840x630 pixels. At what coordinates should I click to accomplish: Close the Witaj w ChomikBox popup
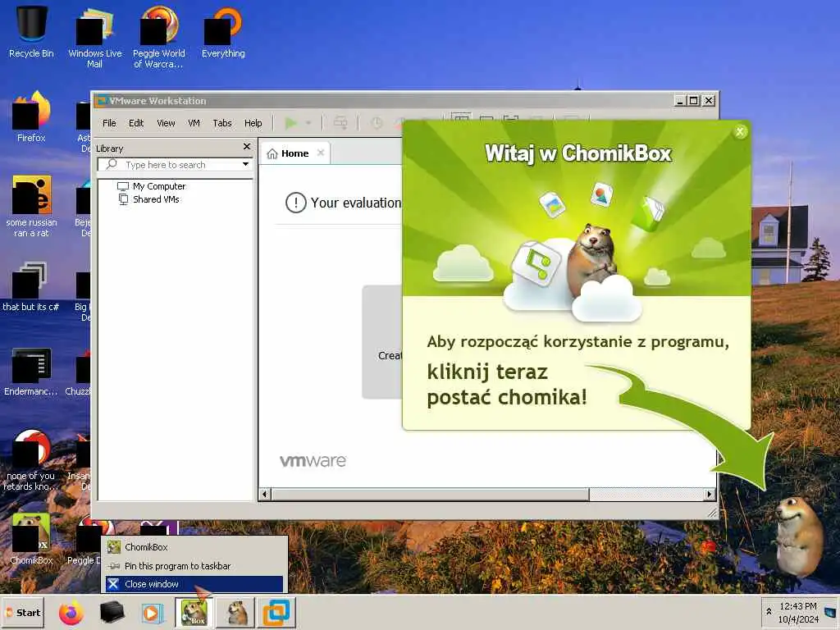coord(740,132)
